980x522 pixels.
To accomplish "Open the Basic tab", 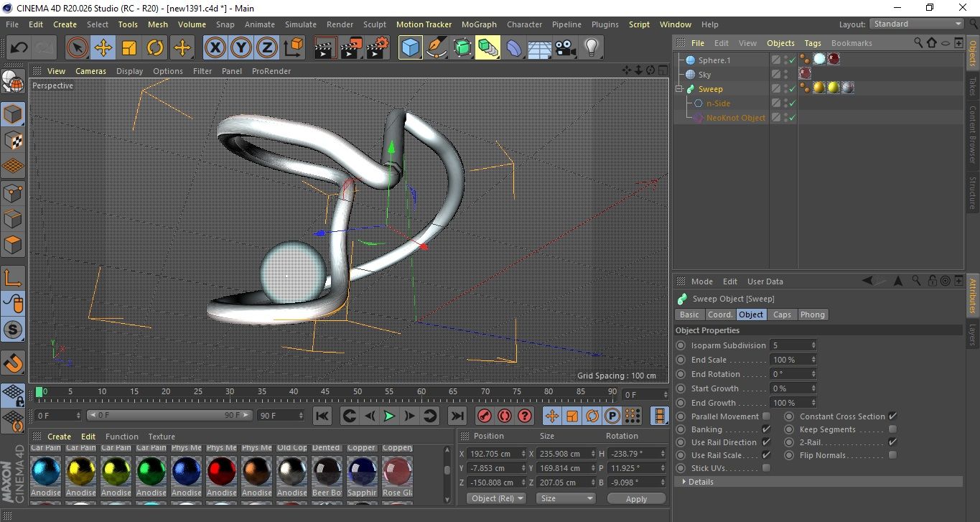I will [x=689, y=314].
